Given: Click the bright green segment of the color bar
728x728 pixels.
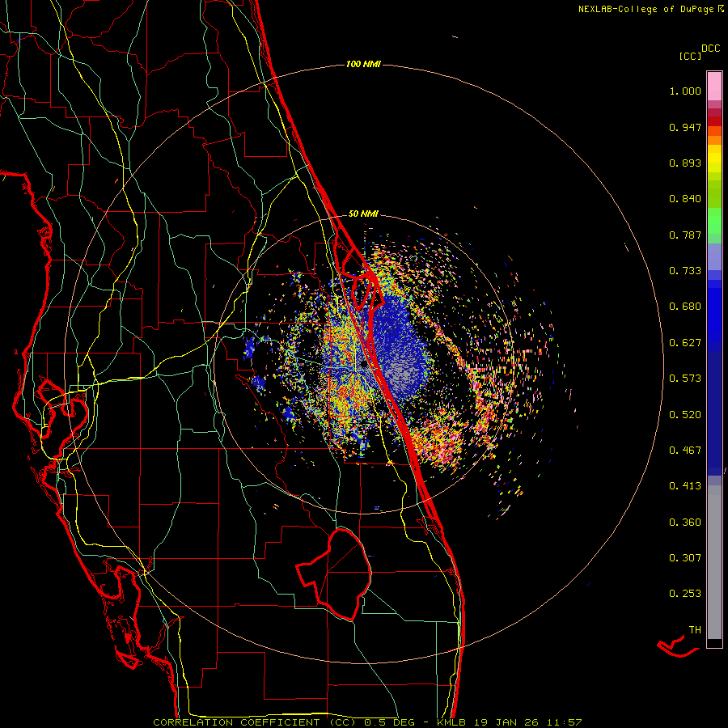Looking at the screenshot, I should tap(714, 221).
